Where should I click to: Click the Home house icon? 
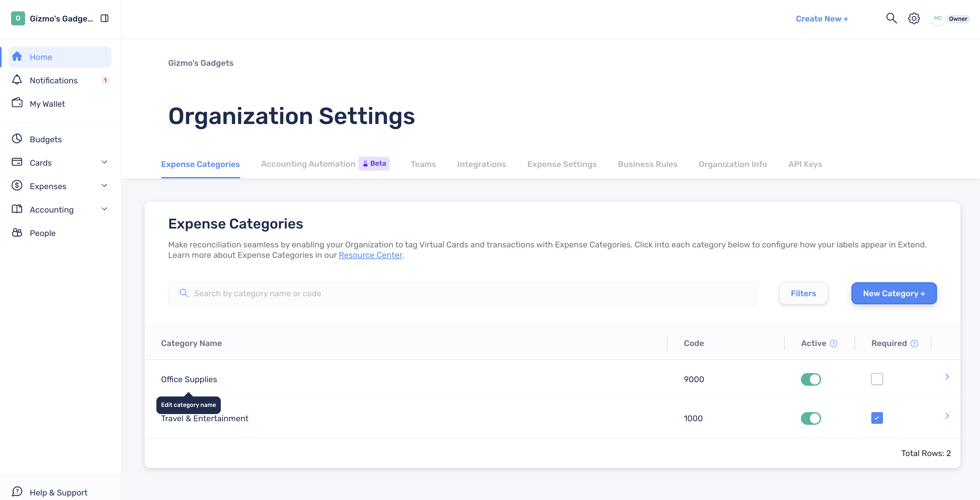coord(17,57)
